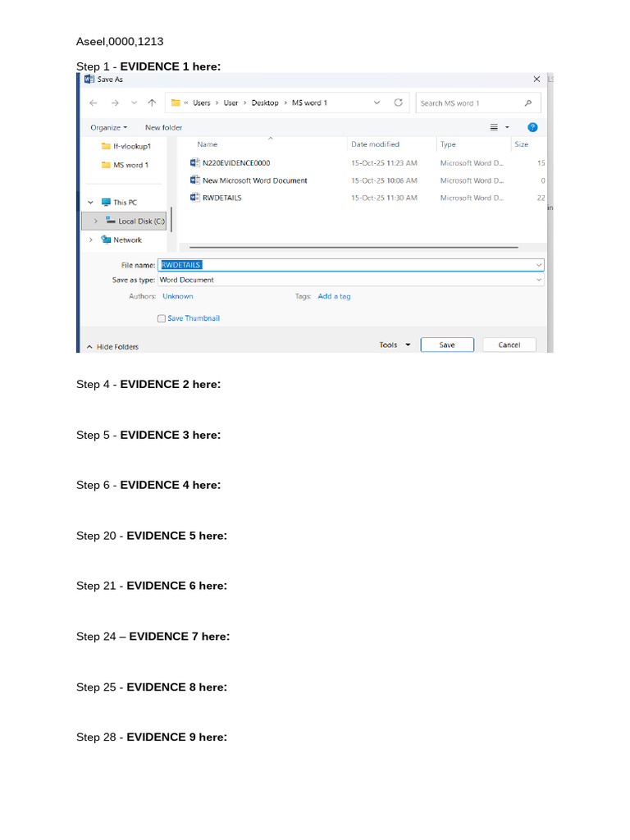Collapse the folders pane with Hide Folders
The width and height of the screenshot is (630, 840).
tap(112, 347)
